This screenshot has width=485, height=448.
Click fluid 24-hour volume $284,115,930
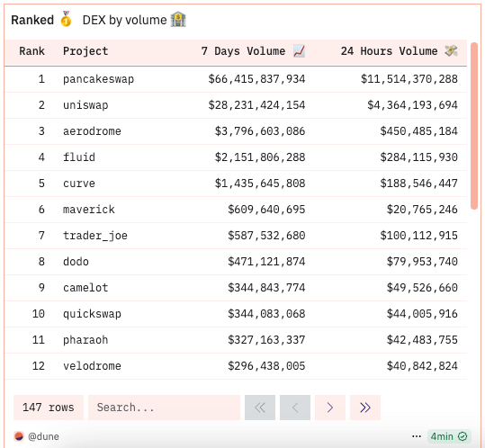(419, 157)
